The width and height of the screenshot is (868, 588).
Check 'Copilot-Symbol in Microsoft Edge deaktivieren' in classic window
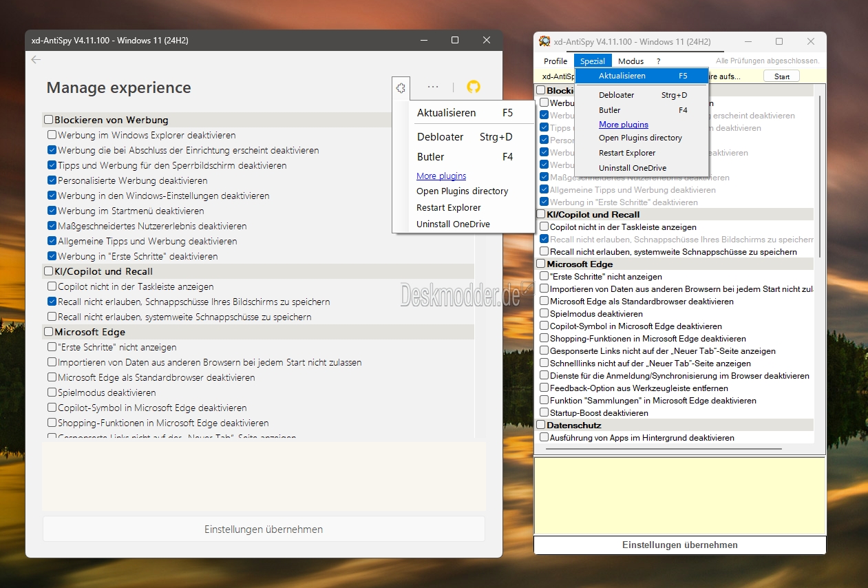point(544,326)
